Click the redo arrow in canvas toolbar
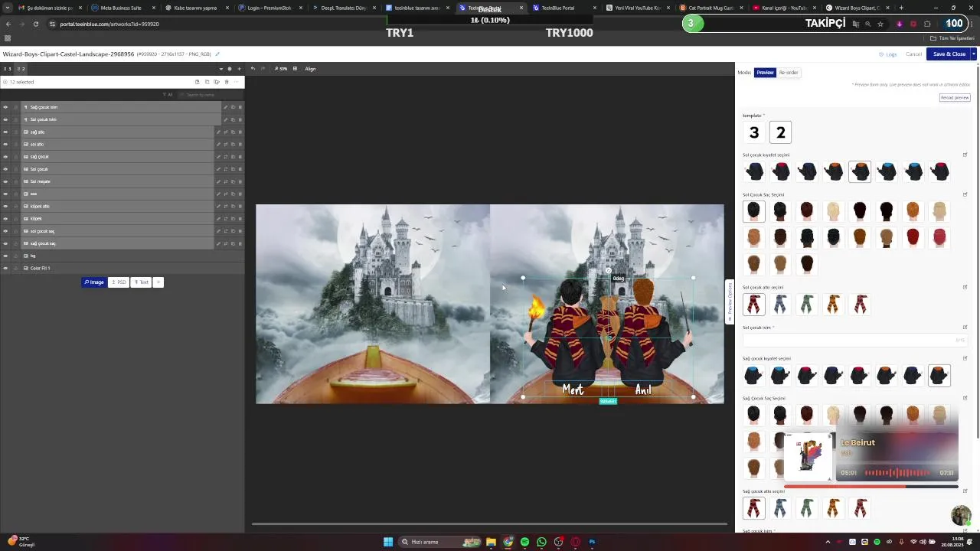This screenshot has width=980, height=551. point(263,69)
